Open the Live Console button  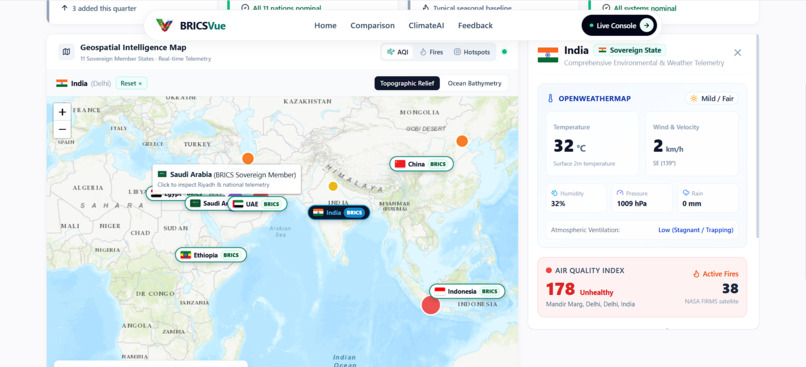point(619,25)
